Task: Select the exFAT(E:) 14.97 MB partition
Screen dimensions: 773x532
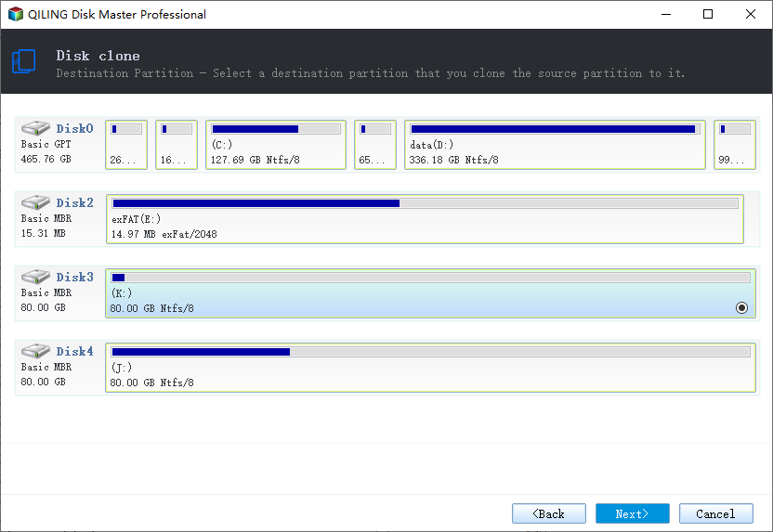Action: 425,219
